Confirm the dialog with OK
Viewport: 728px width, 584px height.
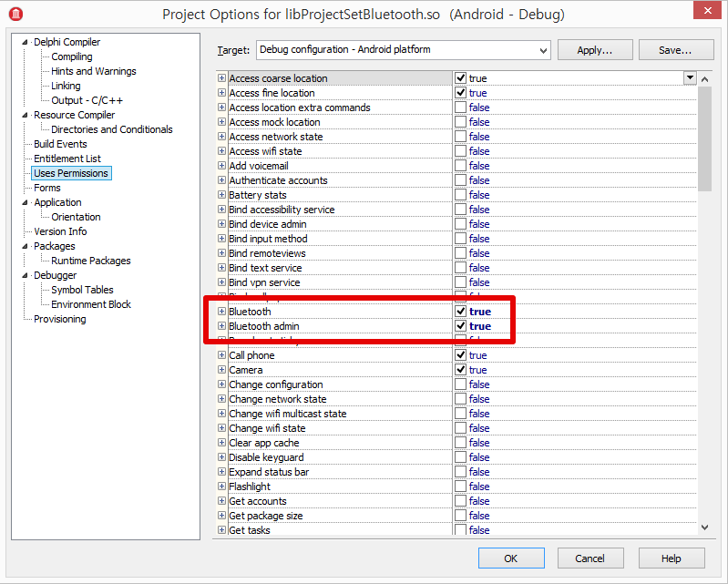(x=511, y=558)
